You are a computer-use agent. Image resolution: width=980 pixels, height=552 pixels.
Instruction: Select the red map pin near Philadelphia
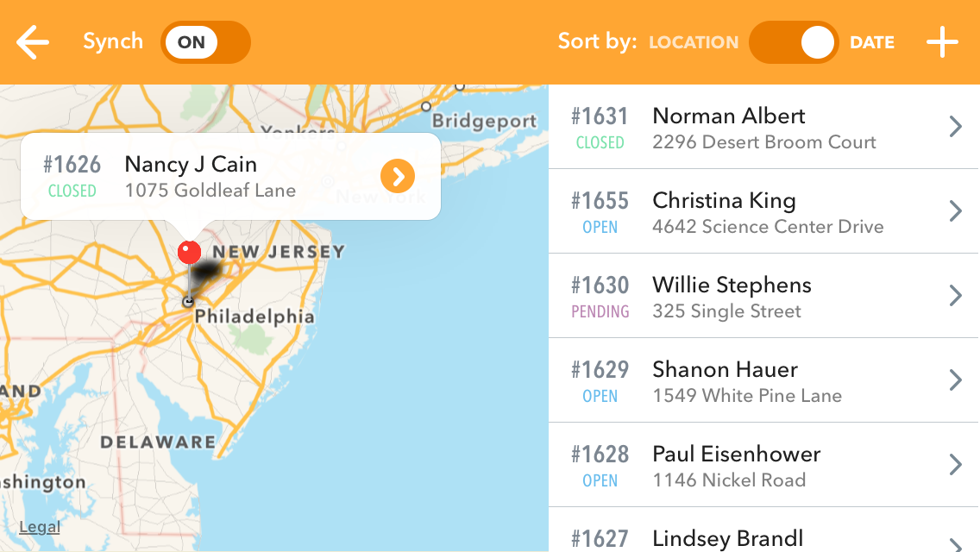coord(189,252)
